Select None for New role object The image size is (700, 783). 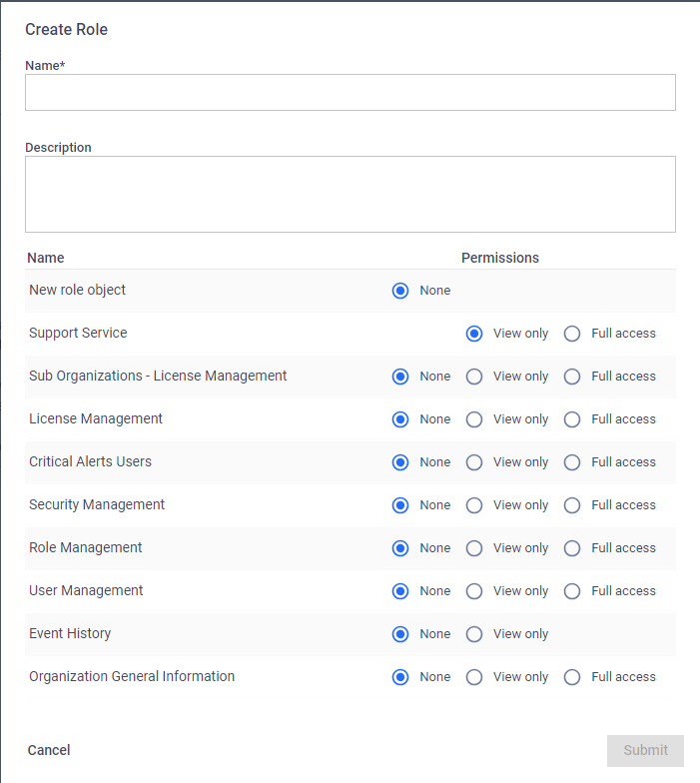pyautogui.click(x=399, y=291)
